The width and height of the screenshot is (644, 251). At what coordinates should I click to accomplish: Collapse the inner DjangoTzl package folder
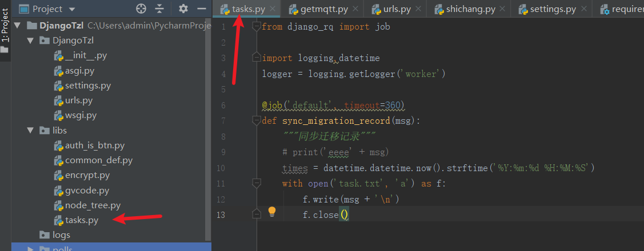(30, 41)
